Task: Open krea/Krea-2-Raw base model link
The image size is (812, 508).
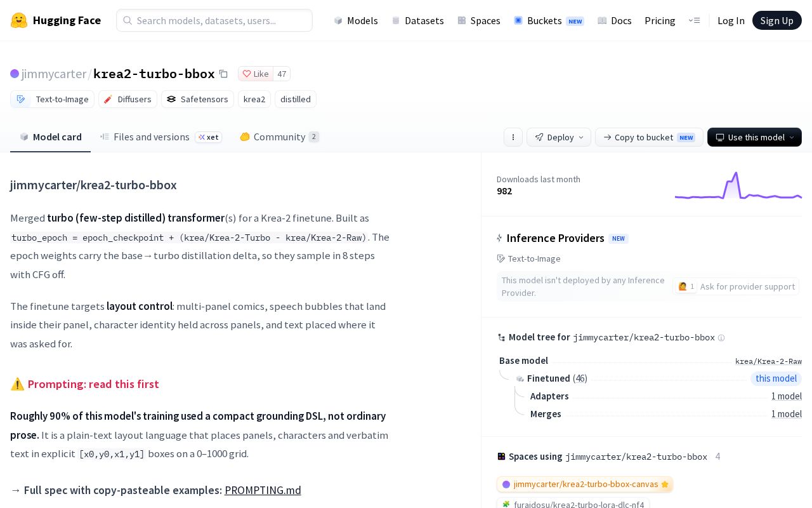Action: click(768, 361)
